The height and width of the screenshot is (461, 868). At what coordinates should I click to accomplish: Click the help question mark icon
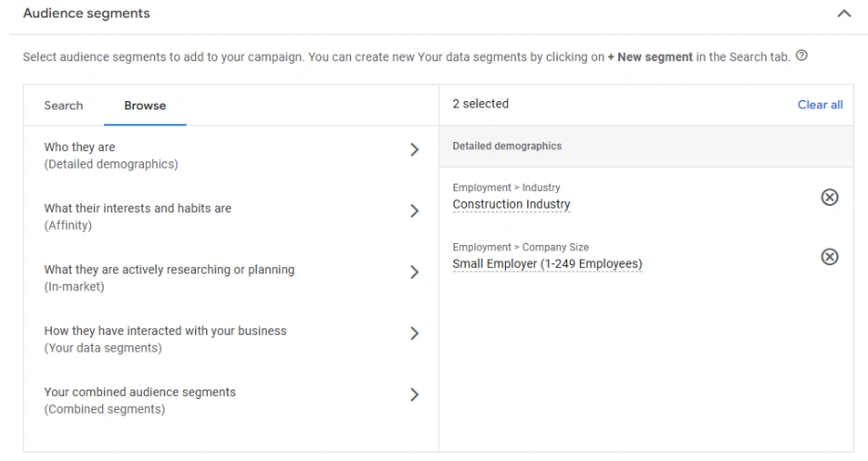[801, 57]
